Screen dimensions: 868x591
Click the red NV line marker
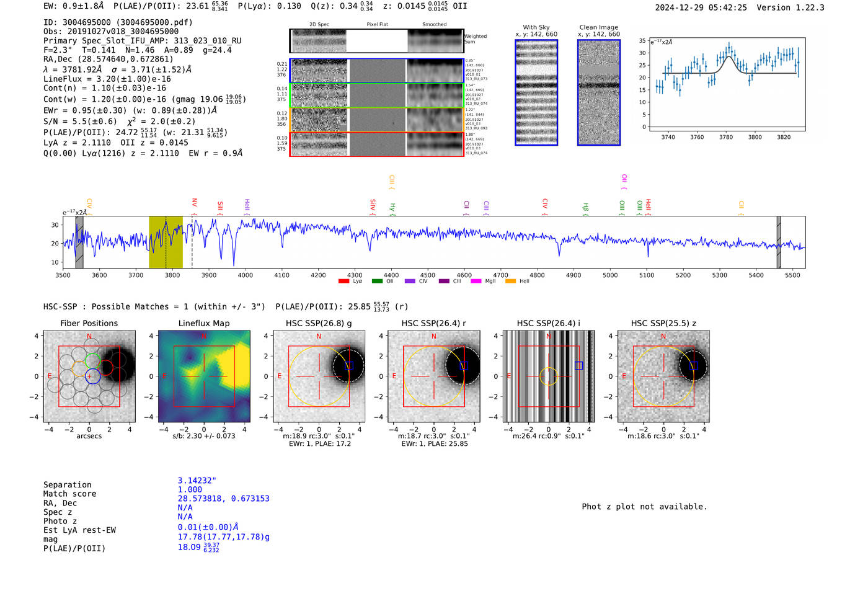point(195,207)
